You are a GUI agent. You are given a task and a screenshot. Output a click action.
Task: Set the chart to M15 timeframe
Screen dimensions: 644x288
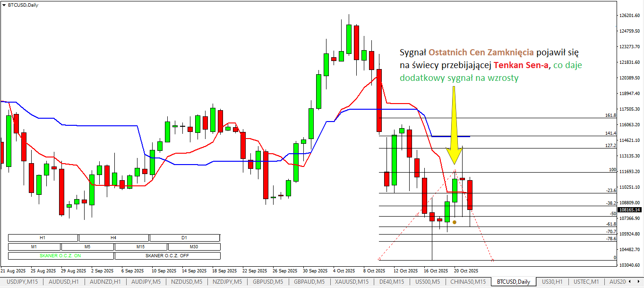point(141,247)
